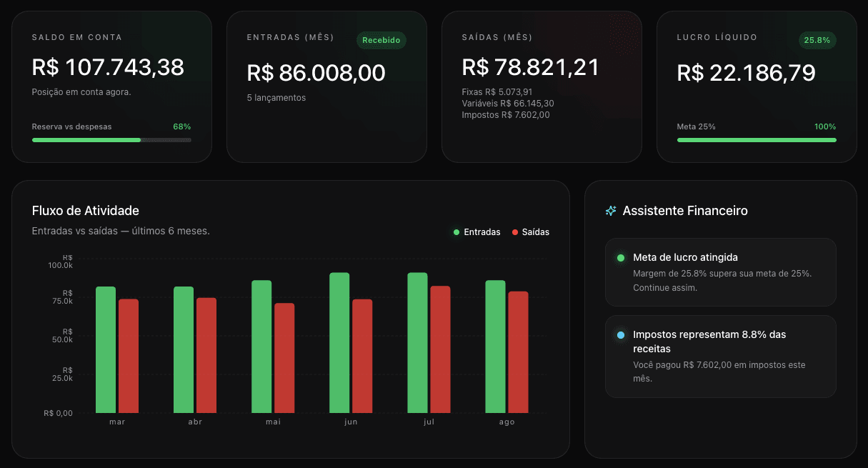This screenshot has width=868, height=468.
Task: Select the green mar Entradas bar
Action: (106, 350)
